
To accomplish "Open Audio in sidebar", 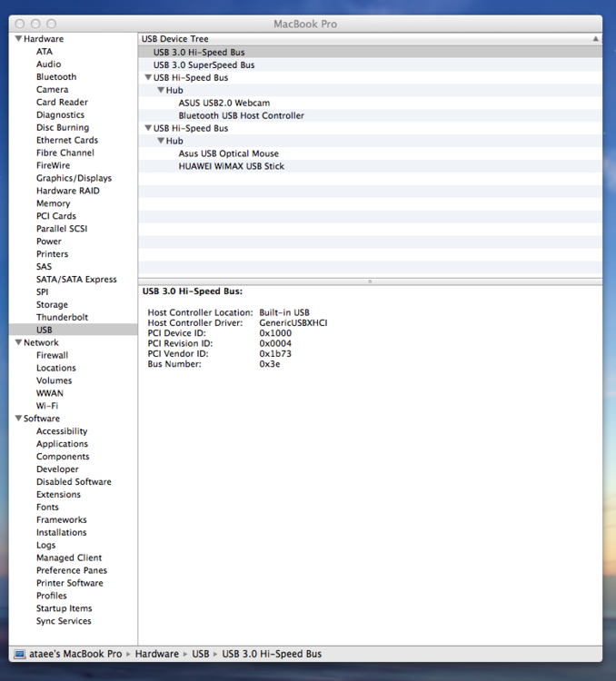I will click(49, 64).
